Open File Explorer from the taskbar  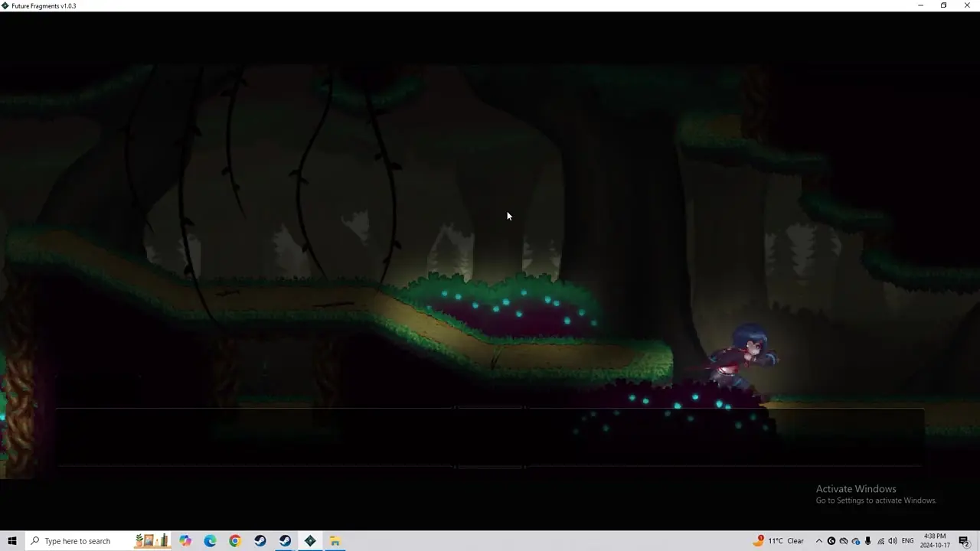coord(335,541)
